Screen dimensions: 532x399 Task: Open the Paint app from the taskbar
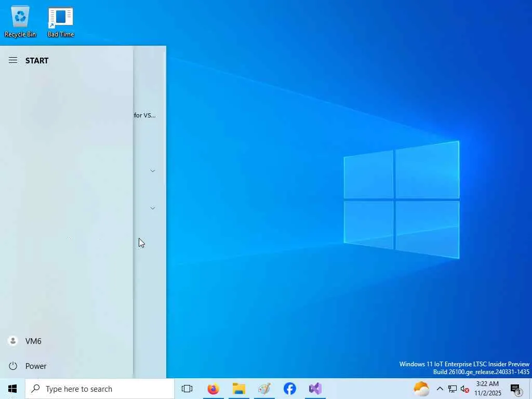pyautogui.click(x=264, y=389)
